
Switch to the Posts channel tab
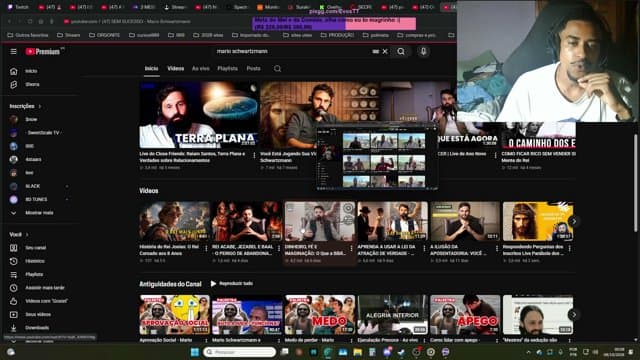253,69
